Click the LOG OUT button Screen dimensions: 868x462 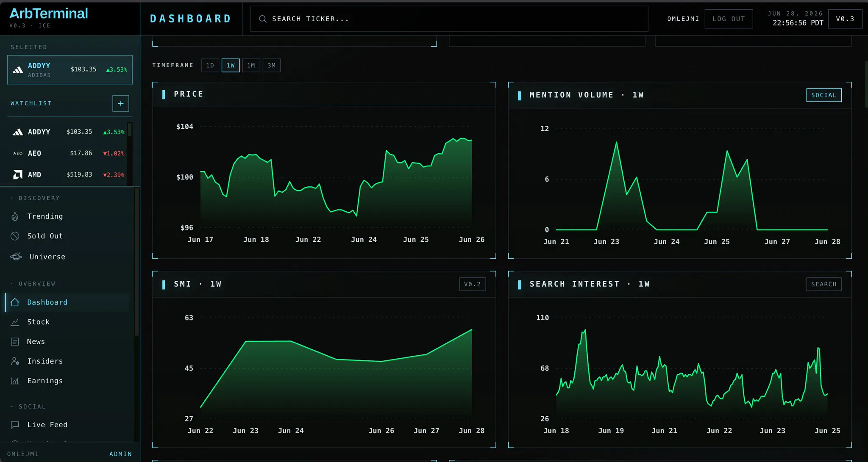729,19
